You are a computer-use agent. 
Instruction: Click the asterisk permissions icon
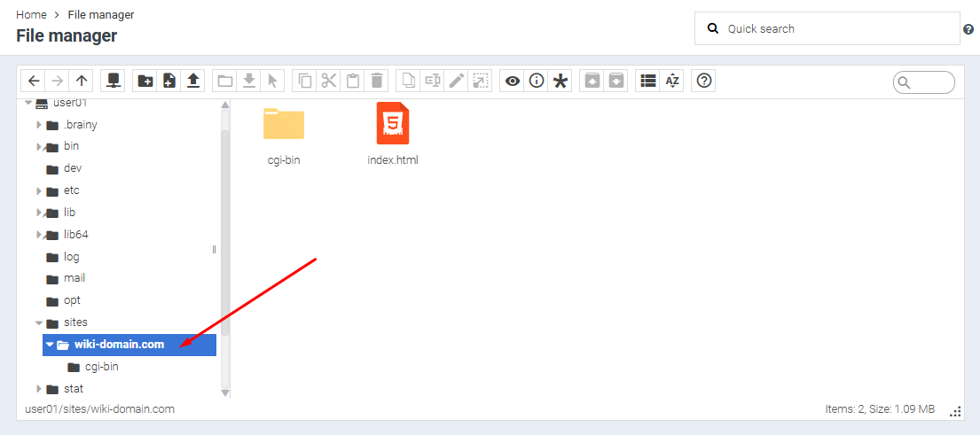(560, 81)
